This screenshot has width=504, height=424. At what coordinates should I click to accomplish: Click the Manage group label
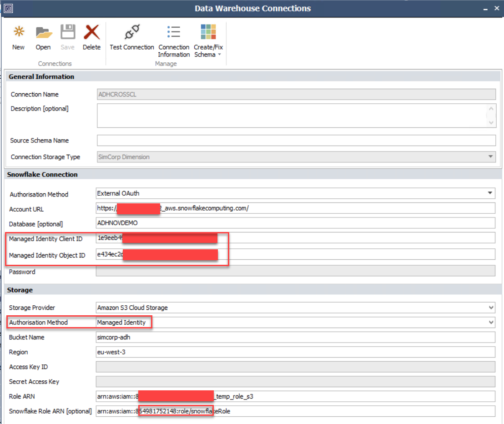(166, 64)
